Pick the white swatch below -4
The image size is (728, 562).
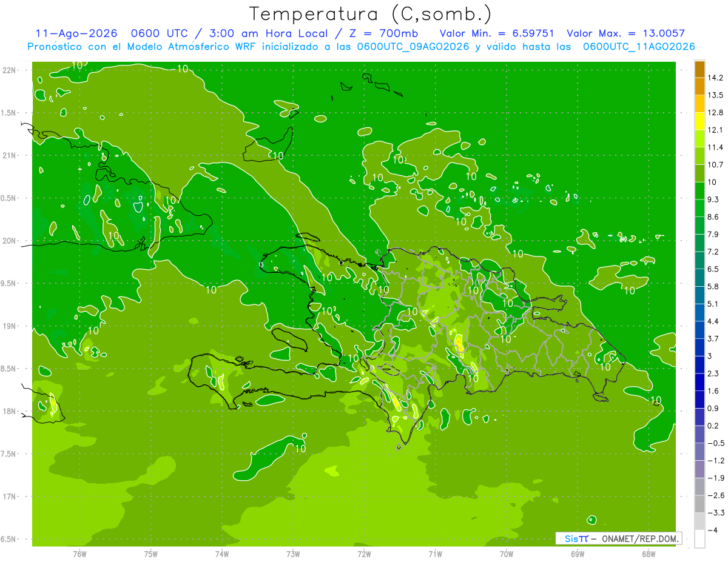coord(699,539)
